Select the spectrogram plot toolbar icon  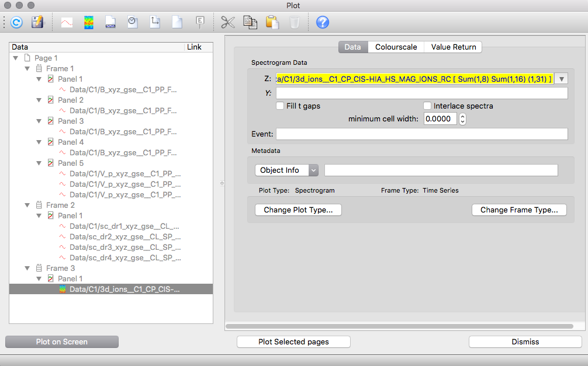(x=89, y=22)
